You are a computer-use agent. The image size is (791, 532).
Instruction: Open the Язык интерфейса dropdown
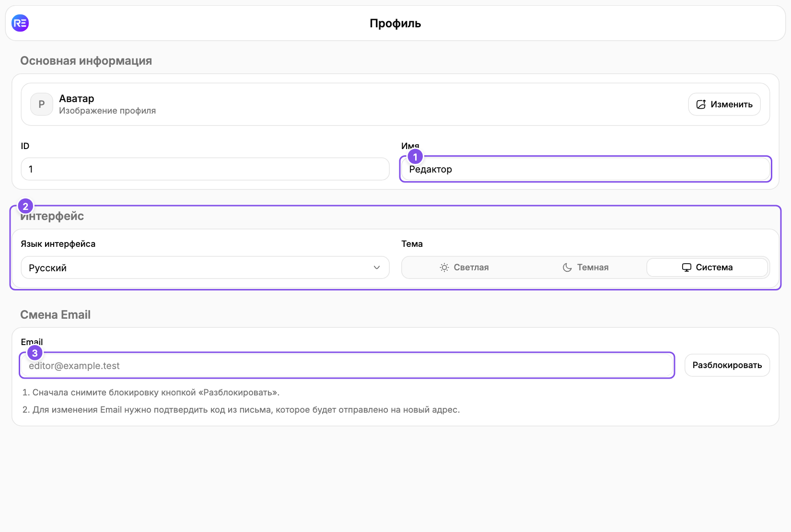pos(205,267)
